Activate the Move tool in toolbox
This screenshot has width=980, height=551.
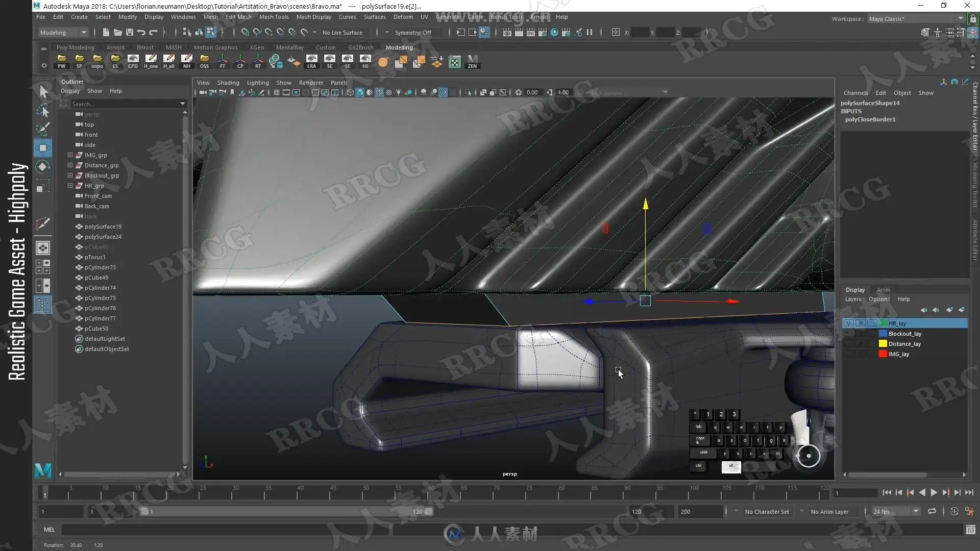tap(43, 148)
